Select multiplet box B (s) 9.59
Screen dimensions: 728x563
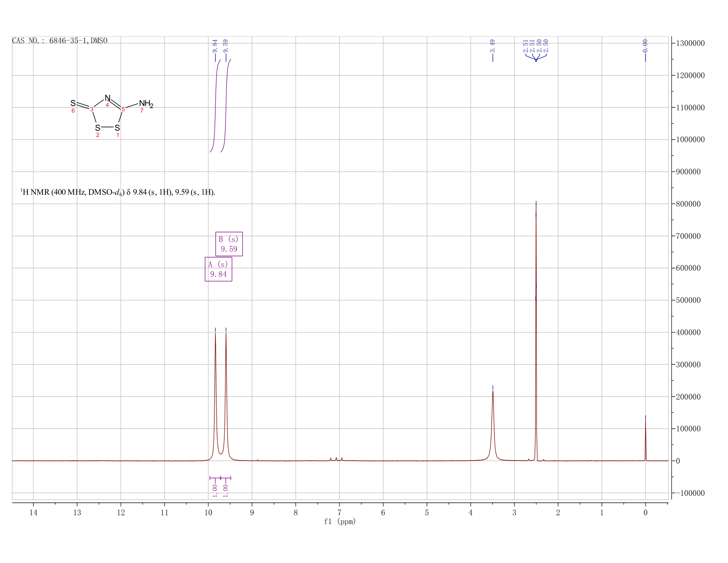tap(229, 244)
